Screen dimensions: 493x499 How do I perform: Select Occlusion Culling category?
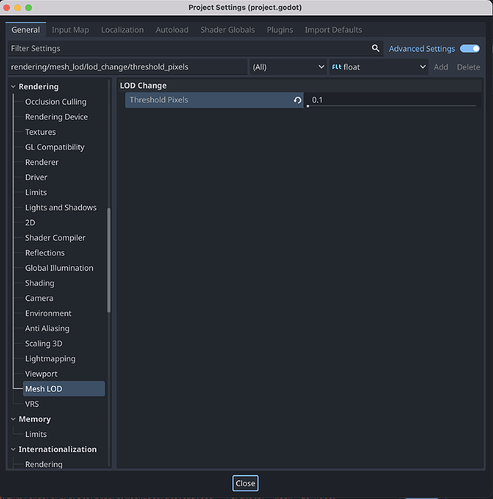(x=56, y=102)
